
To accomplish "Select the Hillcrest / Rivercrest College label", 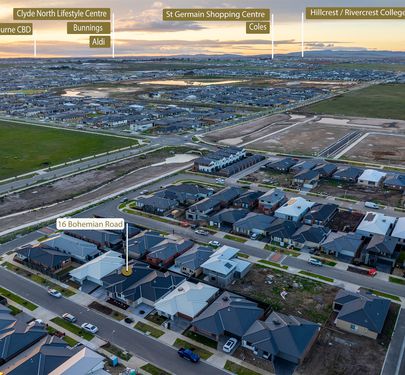I will pos(355,13).
